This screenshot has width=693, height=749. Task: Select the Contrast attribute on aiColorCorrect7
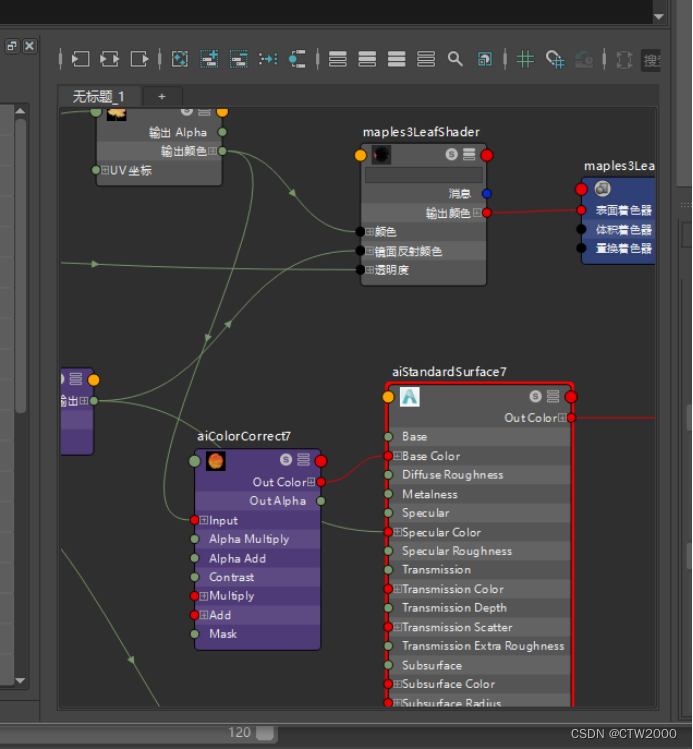coord(257,577)
